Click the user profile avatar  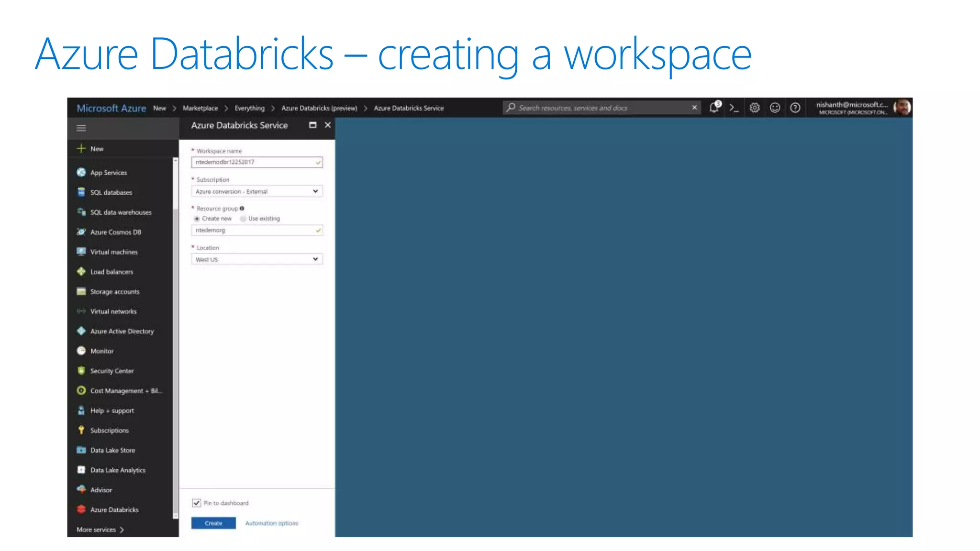(x=902, y=108)
